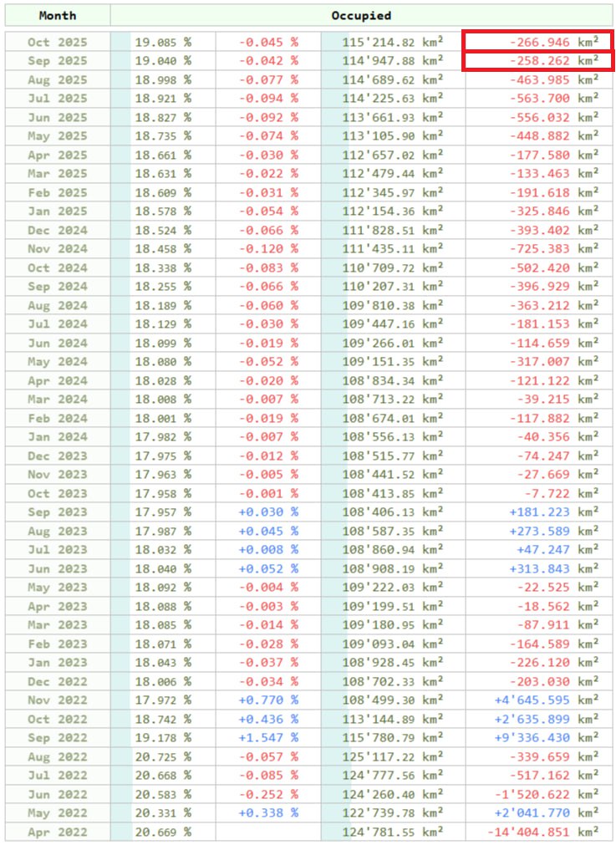The width and height of the screenshot is (616, 845).
Task: Click the highlighted -258.262 km² value
Action: click(x=538, y=60)
